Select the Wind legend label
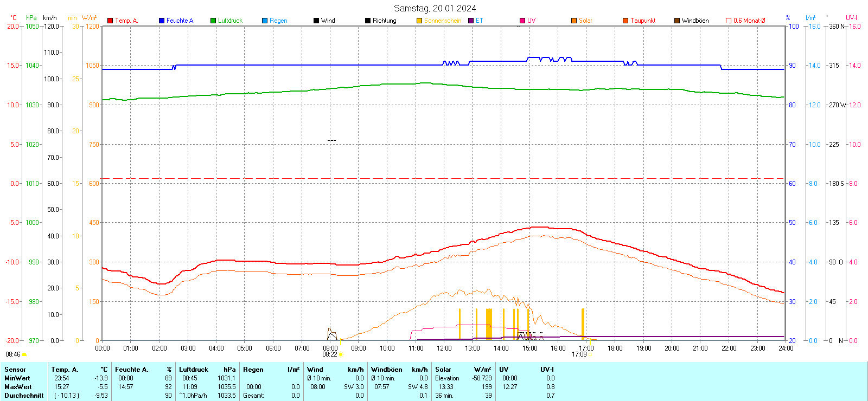 coord(328,21)
